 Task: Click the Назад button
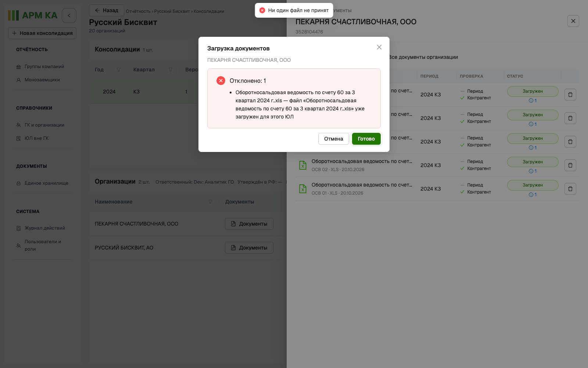click(x=107, y=10)
